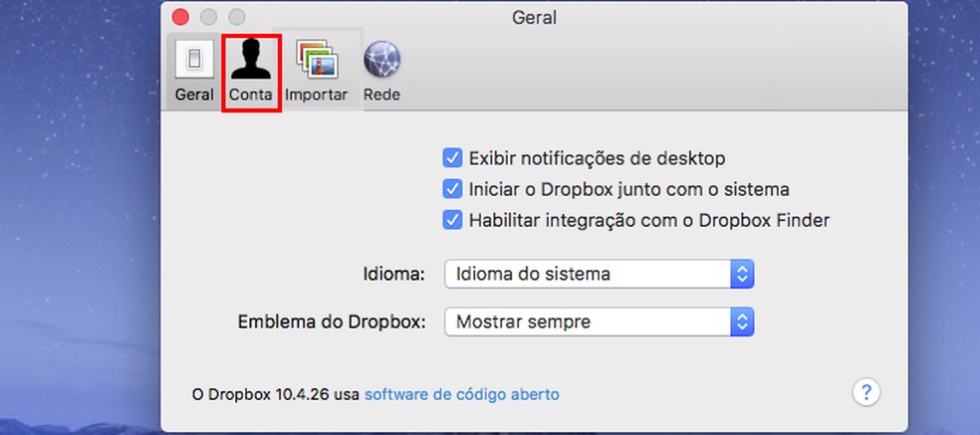Select the Importar photos icon
980x435 pixels.
[317, 60]
